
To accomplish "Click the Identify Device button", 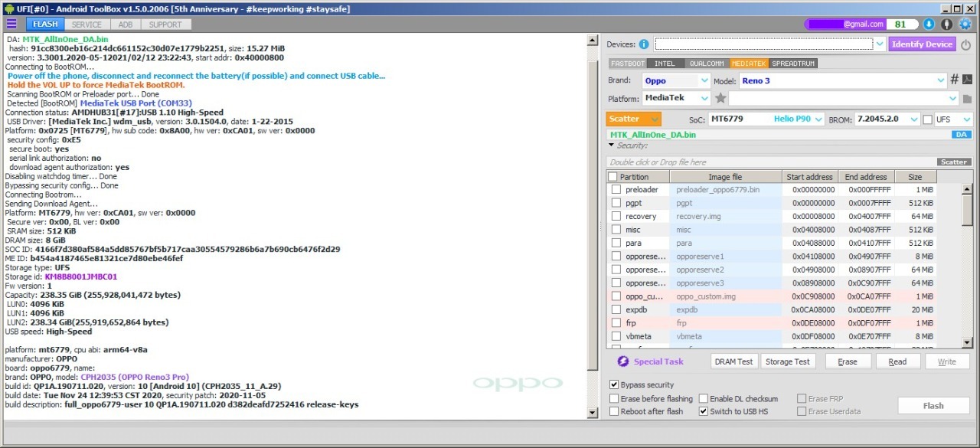I will point(923,44).
